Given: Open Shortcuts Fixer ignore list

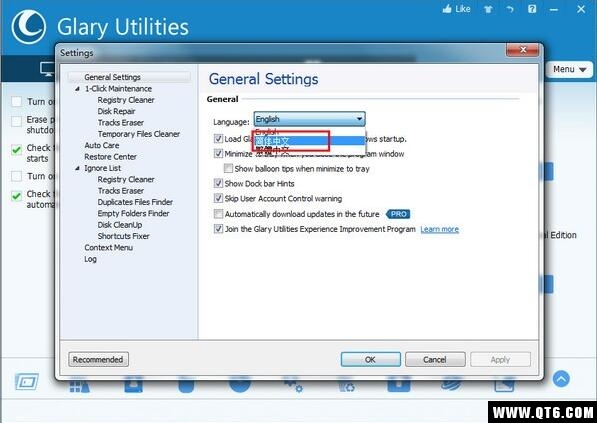Looking at the screenshot, I should [123, 236].
